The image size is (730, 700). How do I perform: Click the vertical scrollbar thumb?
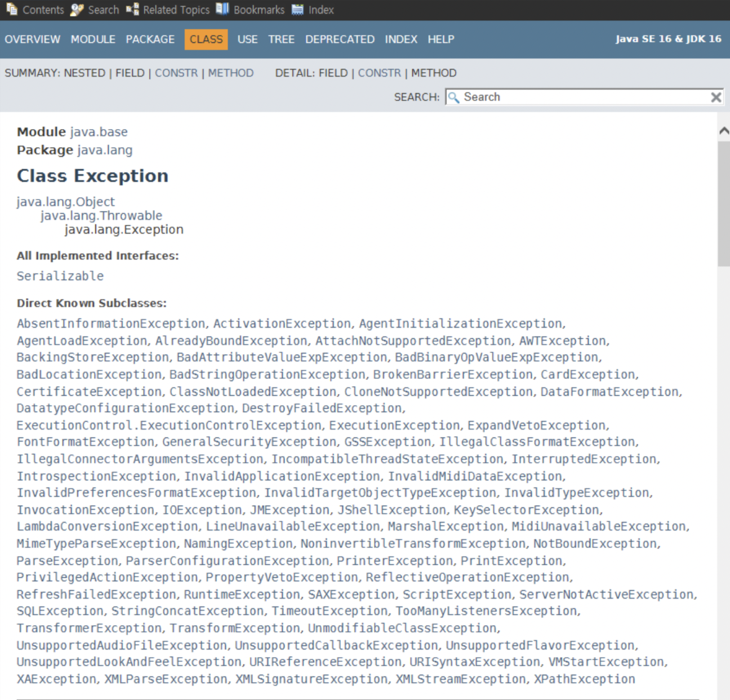pos(724,203)
